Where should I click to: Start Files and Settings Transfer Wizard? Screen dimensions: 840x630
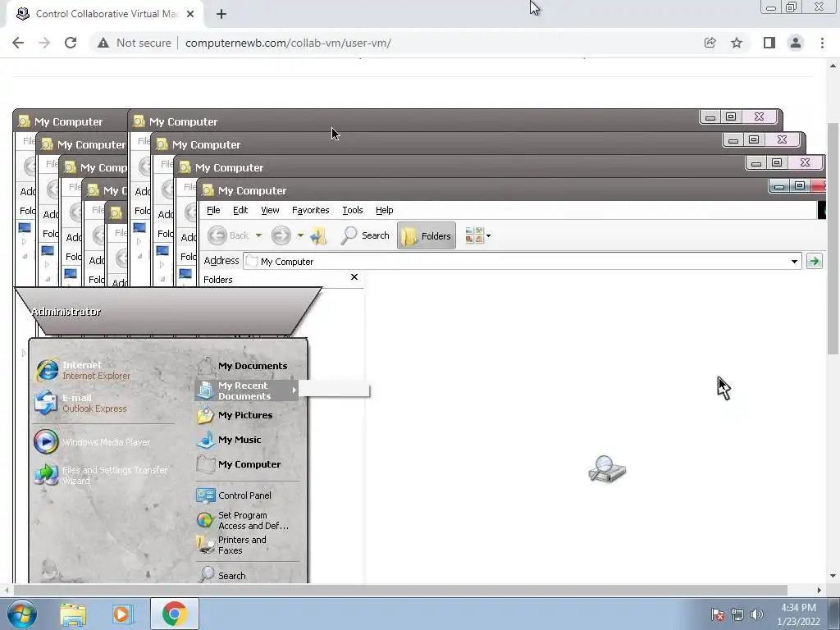(x=102, y=475)
